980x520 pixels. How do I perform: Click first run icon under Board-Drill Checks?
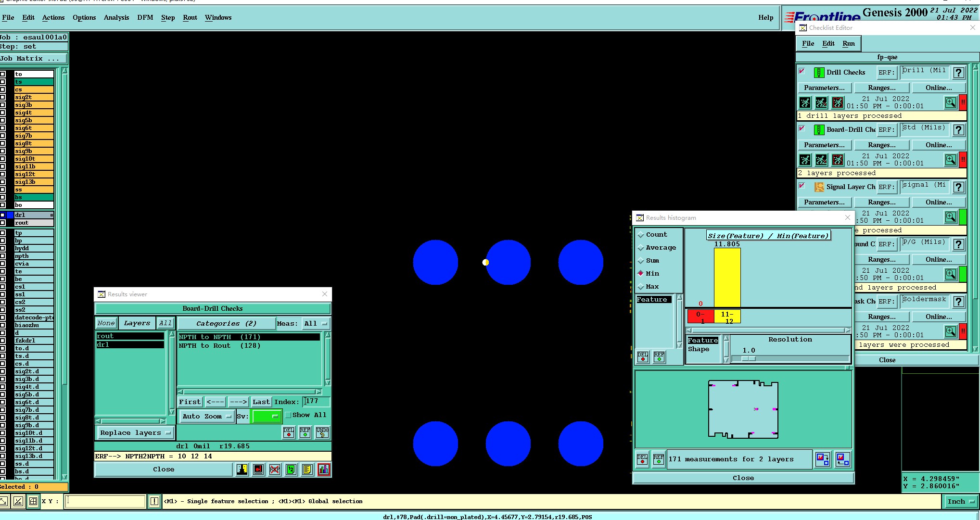[x=805, y=160]
